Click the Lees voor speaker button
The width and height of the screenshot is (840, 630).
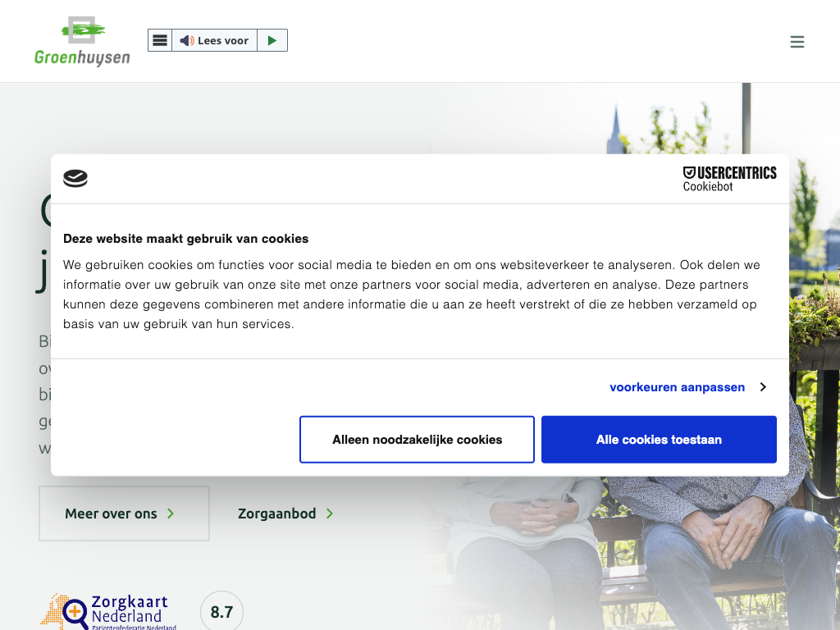pyautogui.click(x=214, y=40)
